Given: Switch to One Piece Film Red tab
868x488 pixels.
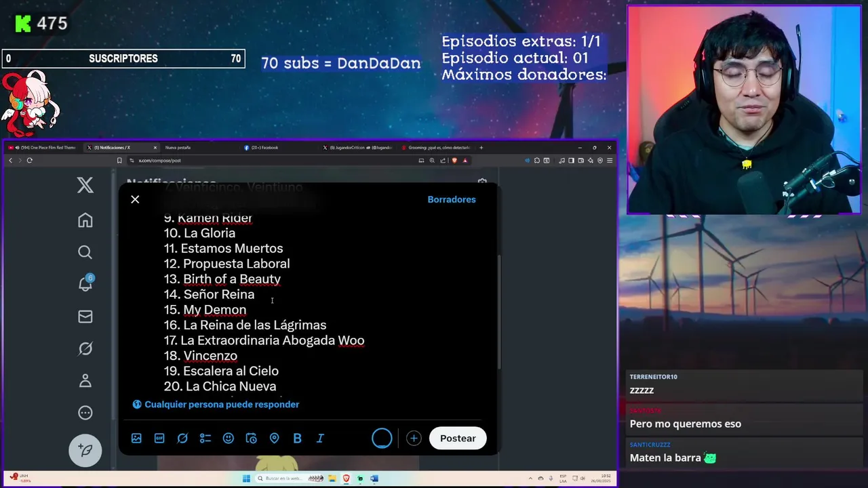Looking at the screenshot, I should click(43, 147).
